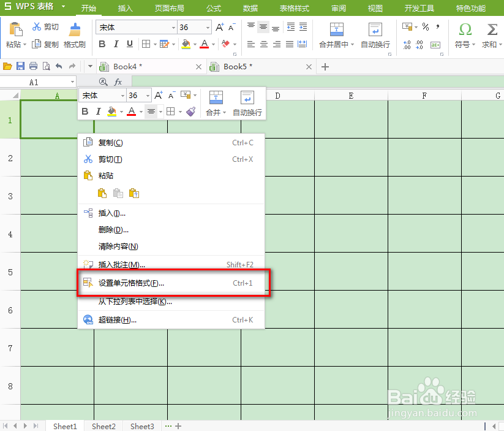
Task: Click the fx insert function icon
Action: pos(118,82)
